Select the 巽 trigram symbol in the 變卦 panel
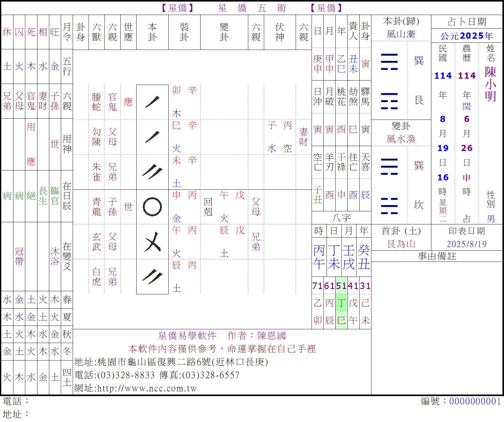504x422 pixels. (389, 166)
